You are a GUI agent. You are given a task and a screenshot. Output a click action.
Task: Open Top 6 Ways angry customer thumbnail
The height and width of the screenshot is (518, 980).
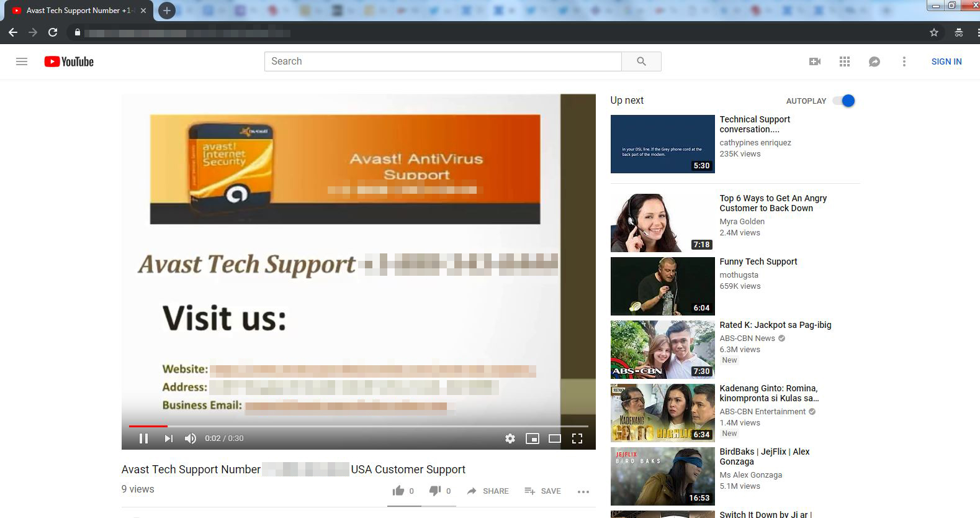pyautogui.click(x=663, y=222)
